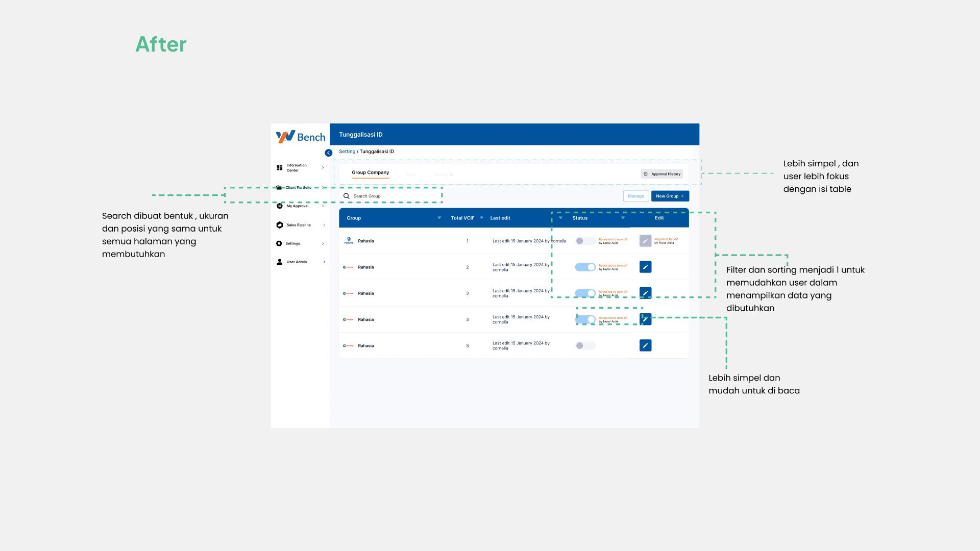This screenshot has height=551, width=980.
Task: Enable status switch in the last row
Action: point(585,345)
